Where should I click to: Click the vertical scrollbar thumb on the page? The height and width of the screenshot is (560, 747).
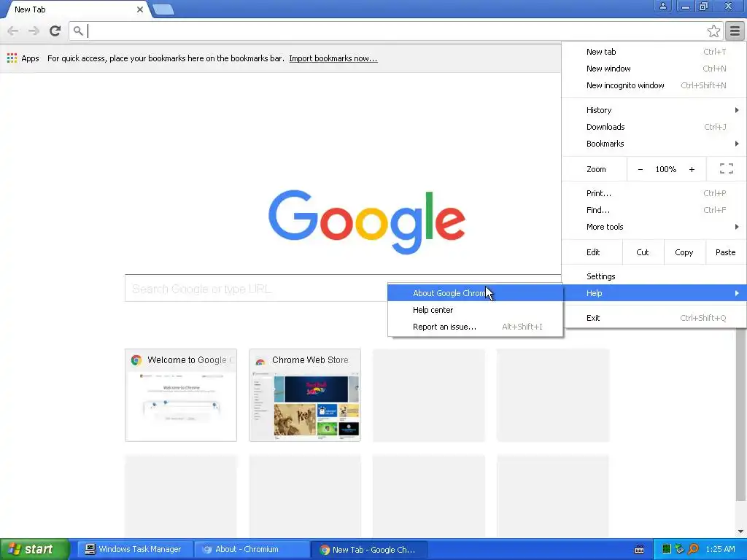point(740,414)
